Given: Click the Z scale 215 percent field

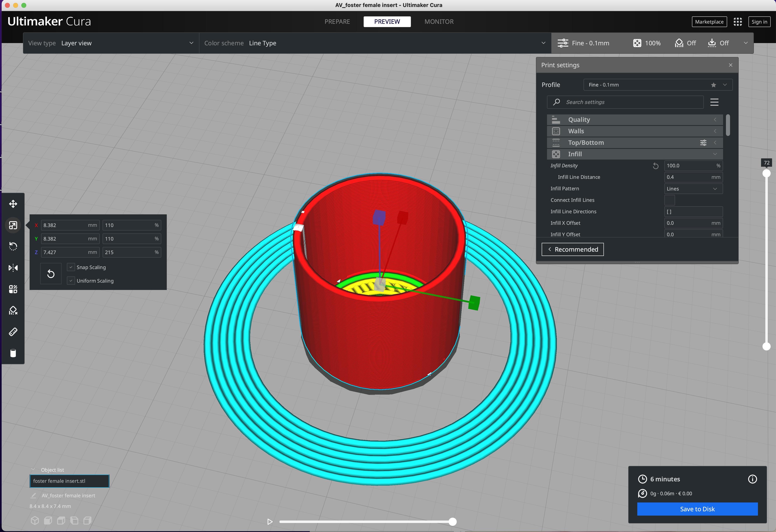Looking at the screenshot, I should (x=132, y=252).
